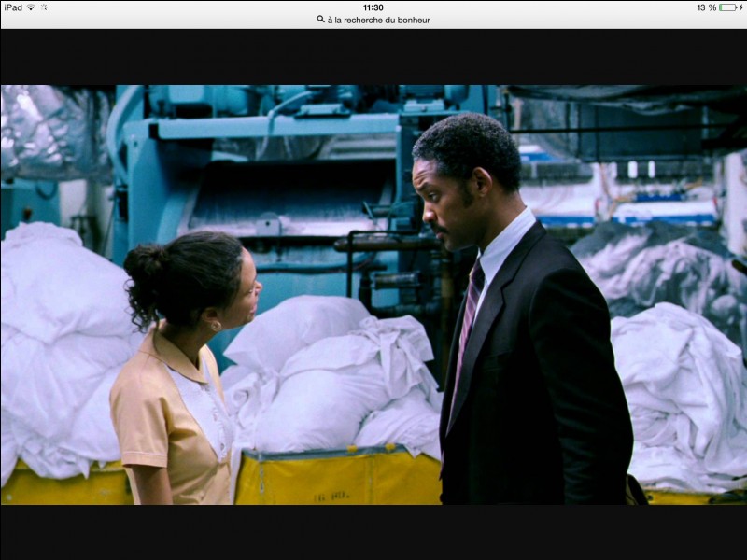Tap the 13 % battery percentage
Screen dimensions: 747x560
[707, 7]
